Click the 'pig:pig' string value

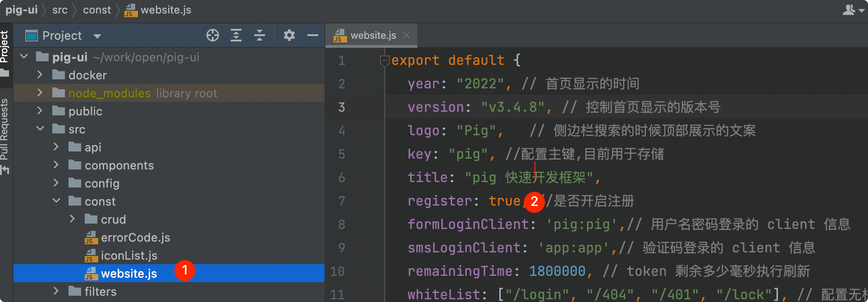pos(582,224)
